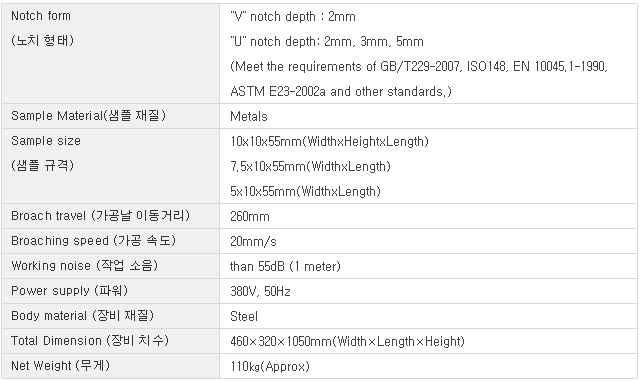Click the 7.5x10x55mm sample size line
Viewport: 640px width, 381px height.
[310, 167]
